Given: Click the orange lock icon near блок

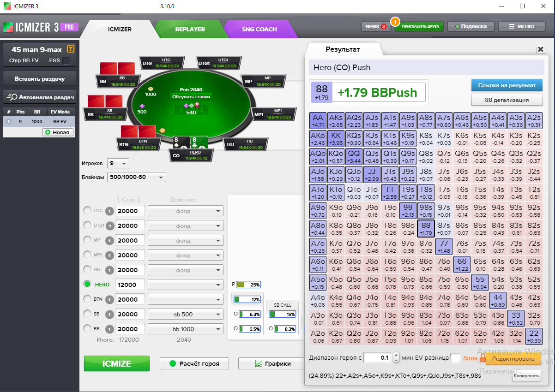Looking at the screenshot, I should coord(483,358).
